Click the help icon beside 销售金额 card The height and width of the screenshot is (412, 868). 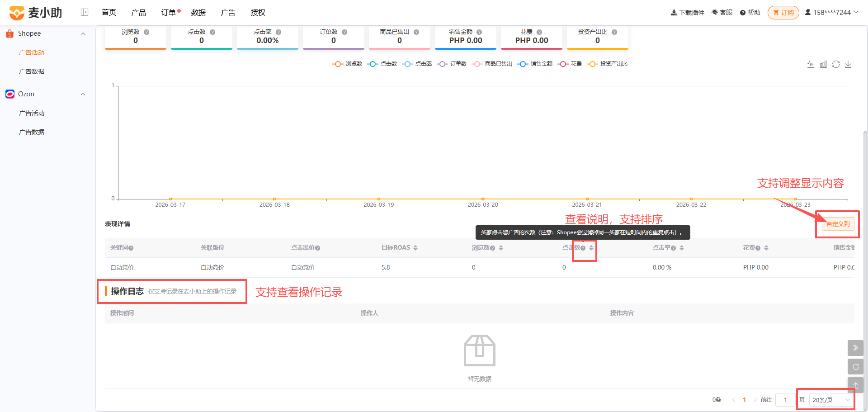pos(479,32)
